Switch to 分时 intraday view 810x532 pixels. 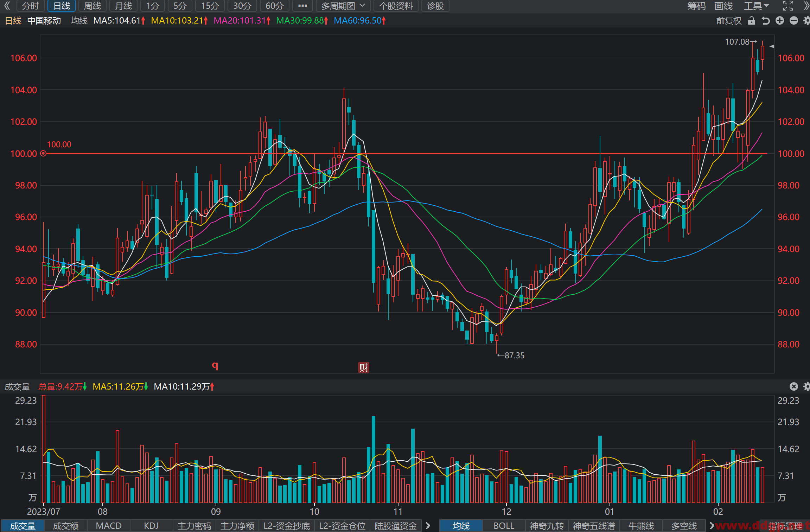[x=30, y=6]
